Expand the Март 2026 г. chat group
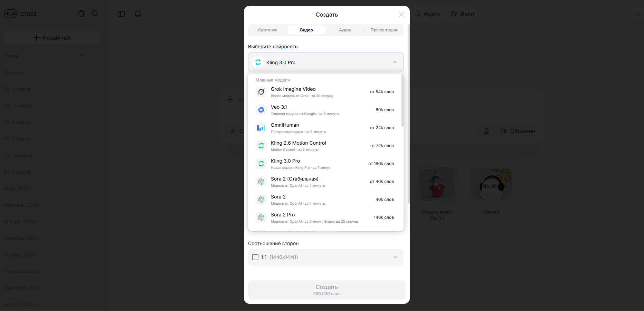The height and width of the screenshot is (311, 644). point(96,188)
